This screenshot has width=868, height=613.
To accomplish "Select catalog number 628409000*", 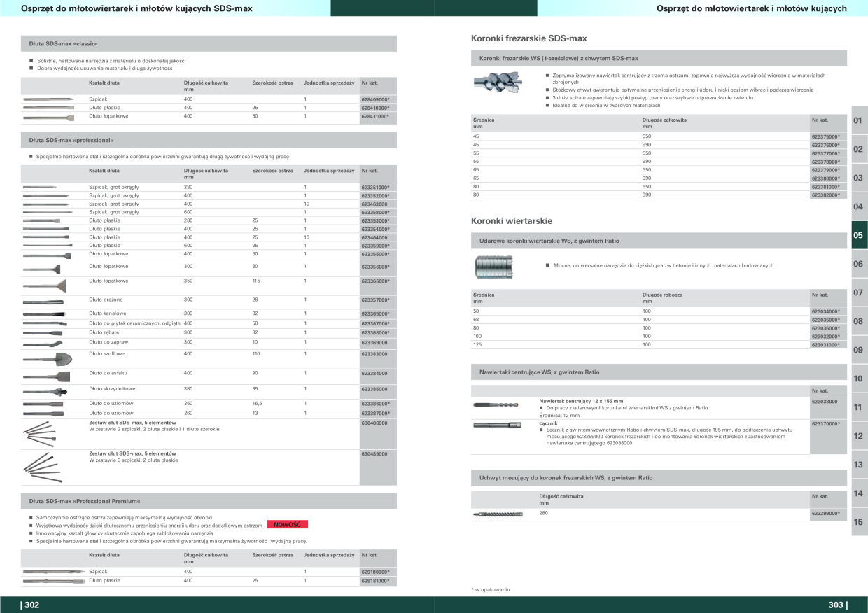I will click(375, 100).
